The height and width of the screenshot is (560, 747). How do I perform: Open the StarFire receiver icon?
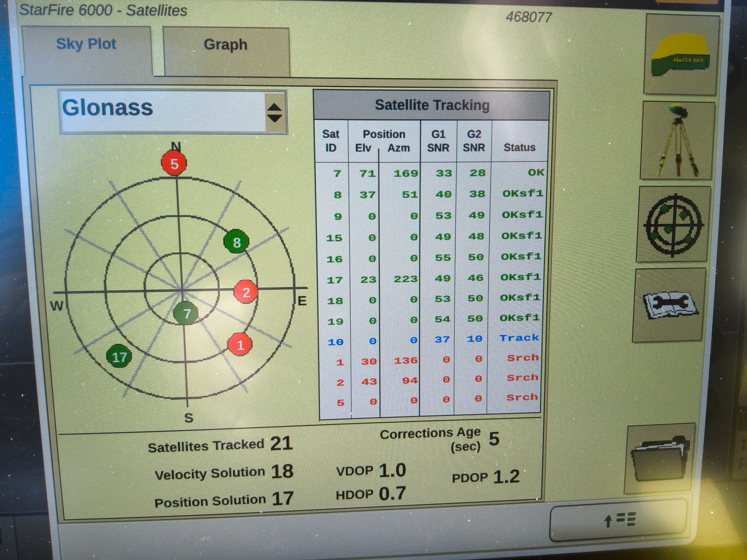click(x=681, y=56)
